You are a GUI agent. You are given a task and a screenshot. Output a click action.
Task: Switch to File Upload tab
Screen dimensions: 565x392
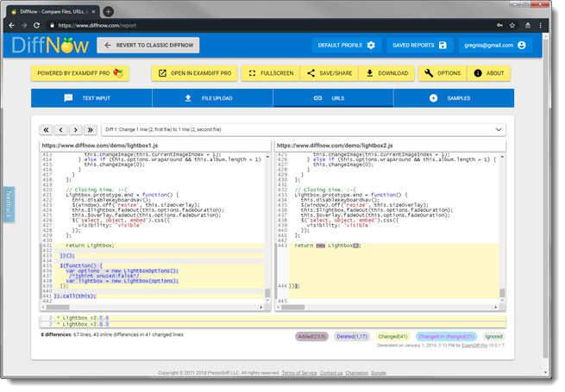pos(212,98)
